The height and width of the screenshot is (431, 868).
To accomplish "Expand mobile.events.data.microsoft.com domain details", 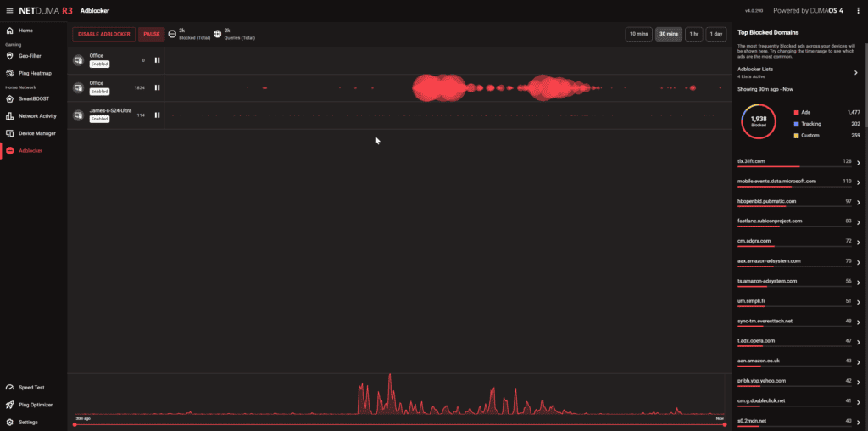I will click(x=858, y=182).
